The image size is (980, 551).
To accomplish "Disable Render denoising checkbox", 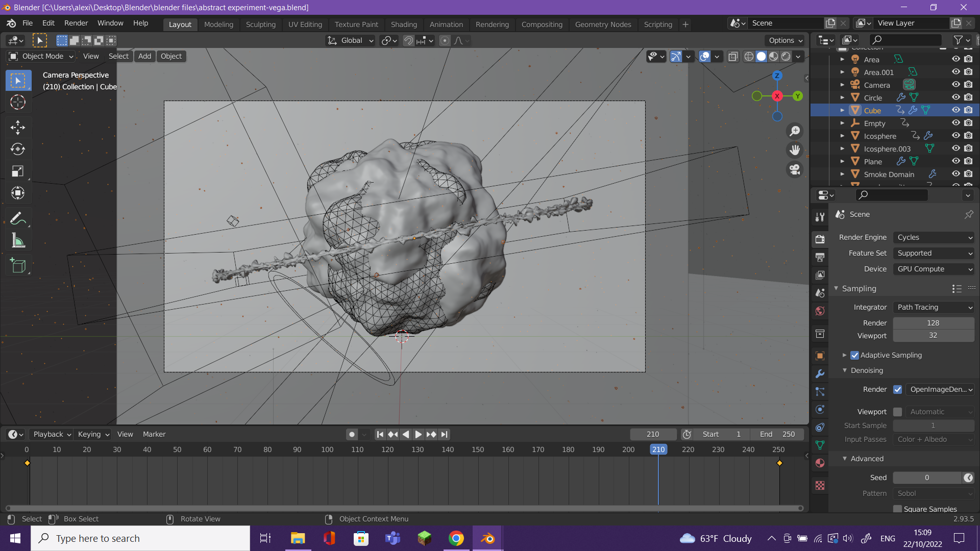I will (897, 389).
